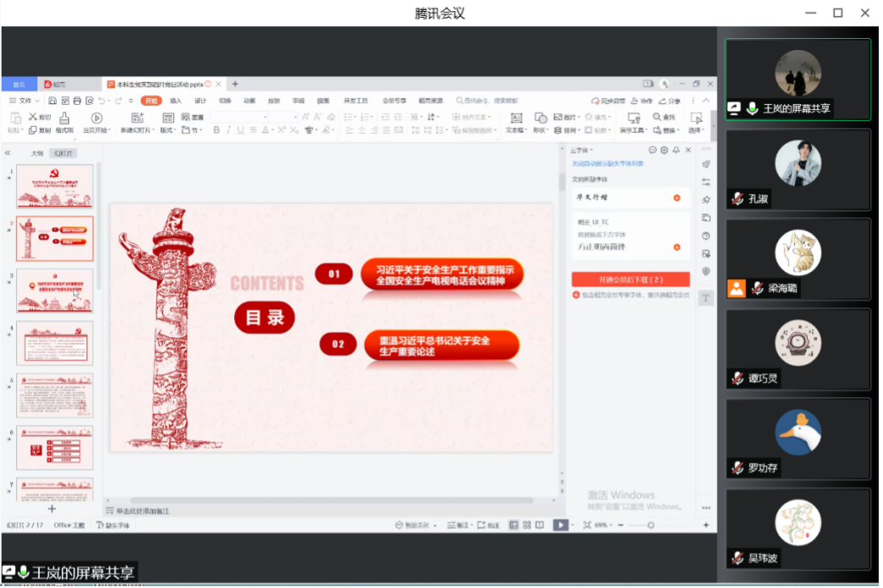Image resolution: width=883 pixels, height=588 pixels.
Task: Collapse the slide panel with double chevron
Action: point(8,153)
